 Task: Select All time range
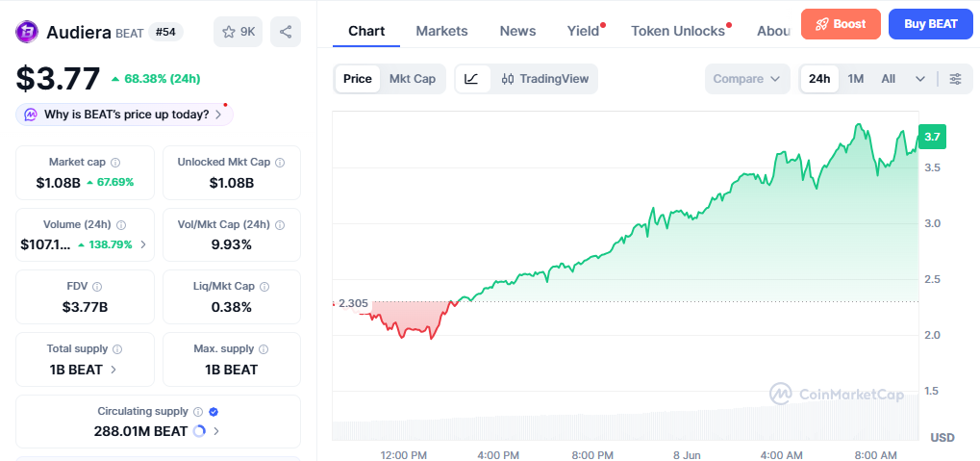(888, 79)
